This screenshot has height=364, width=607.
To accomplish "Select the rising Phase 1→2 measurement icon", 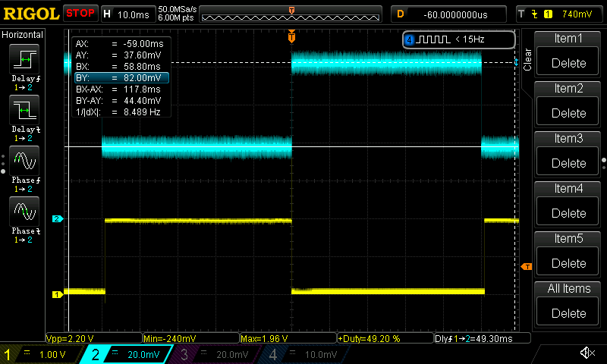I will point(24,161).
